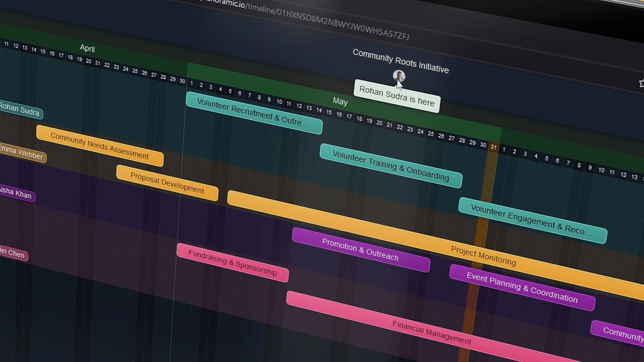This screenshot has height=362, width=644.
Task: Select April 30 in the date header
Action: point(182,81)
